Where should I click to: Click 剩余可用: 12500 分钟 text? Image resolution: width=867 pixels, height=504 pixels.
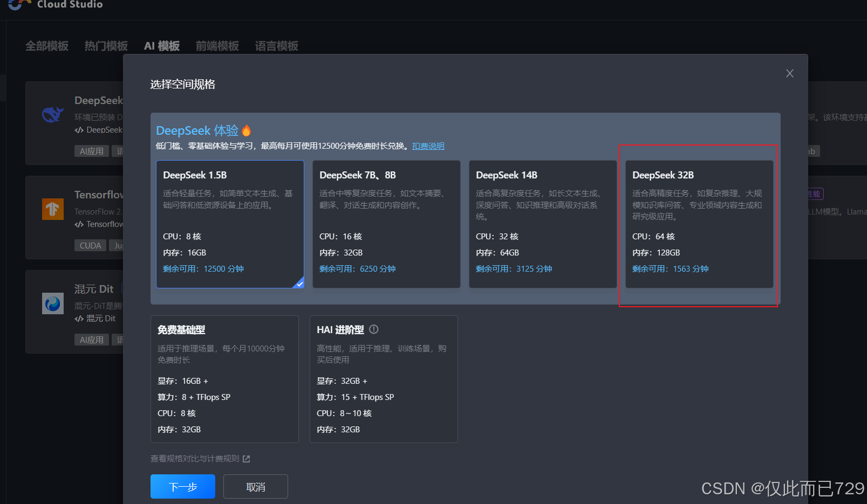pyautogui.click(x=203, y=269)
